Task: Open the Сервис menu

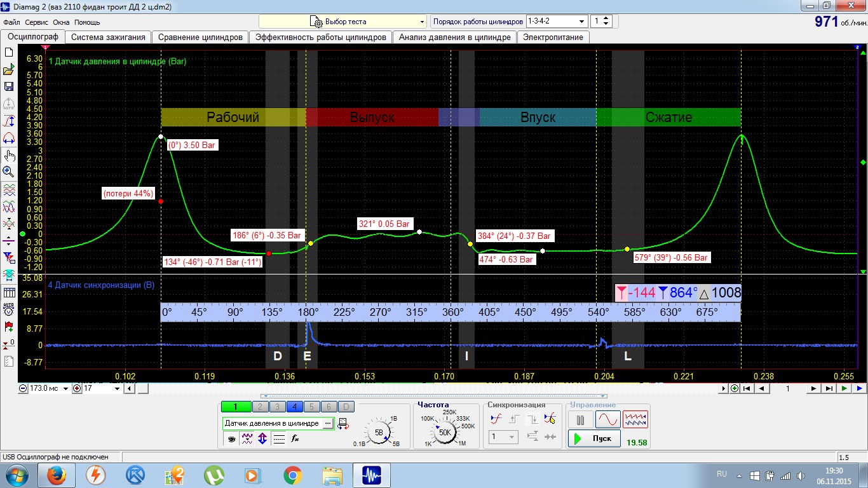Action: coord(36,22)
